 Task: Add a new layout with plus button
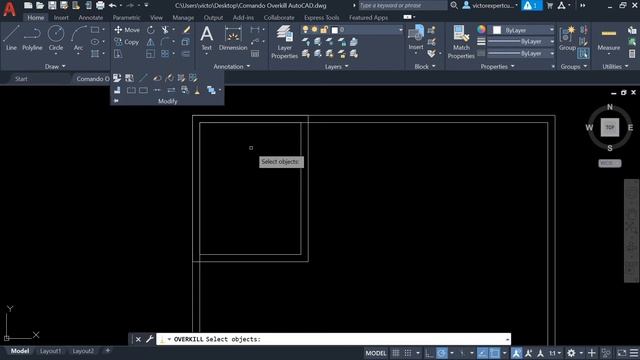tap(108, 351)
